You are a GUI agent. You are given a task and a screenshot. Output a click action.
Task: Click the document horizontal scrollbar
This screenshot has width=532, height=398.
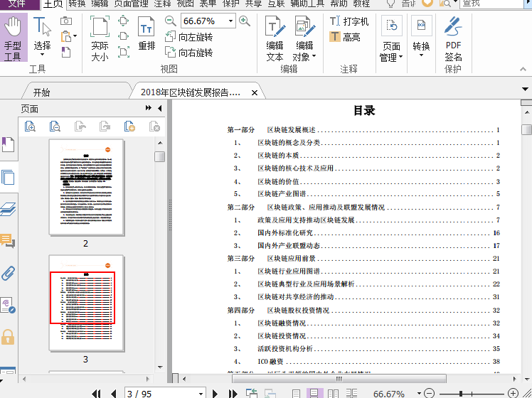pos(339,379)
